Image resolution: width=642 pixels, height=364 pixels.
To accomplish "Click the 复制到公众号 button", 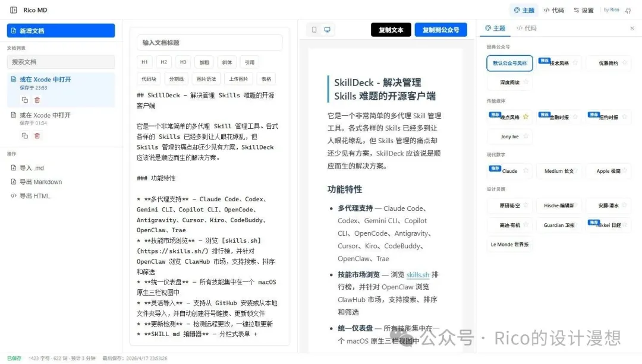I will pyautogui.click(x=440, y=30).
